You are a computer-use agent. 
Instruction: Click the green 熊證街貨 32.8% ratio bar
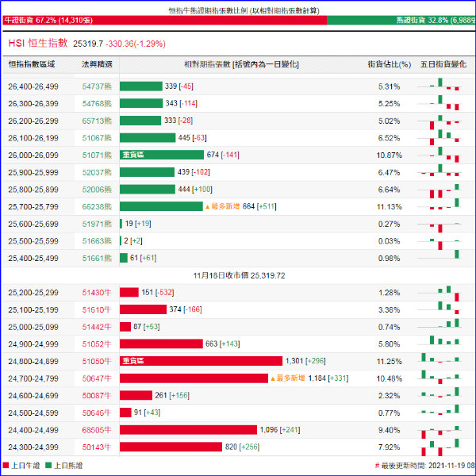[401, 19]
